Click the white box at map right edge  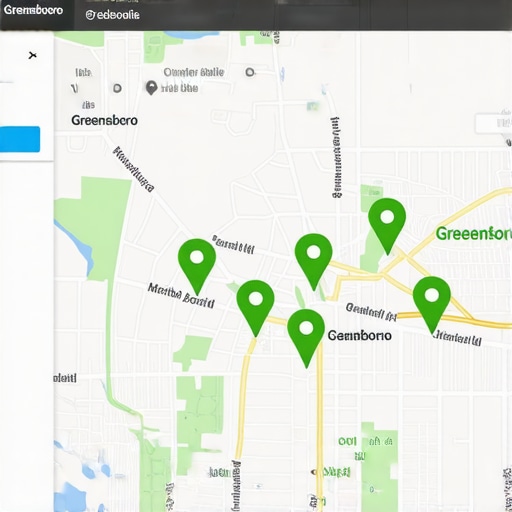point(493,123)
